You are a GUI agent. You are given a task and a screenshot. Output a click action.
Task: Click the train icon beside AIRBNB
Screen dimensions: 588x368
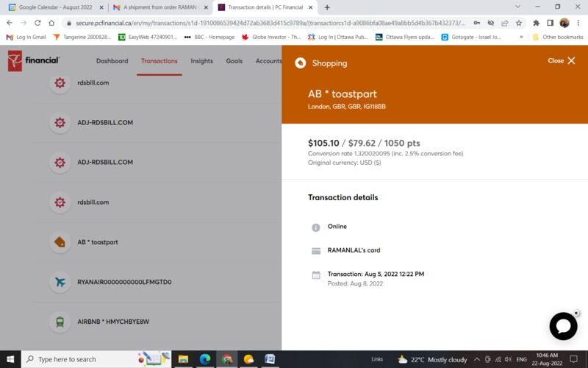point(60,322)
